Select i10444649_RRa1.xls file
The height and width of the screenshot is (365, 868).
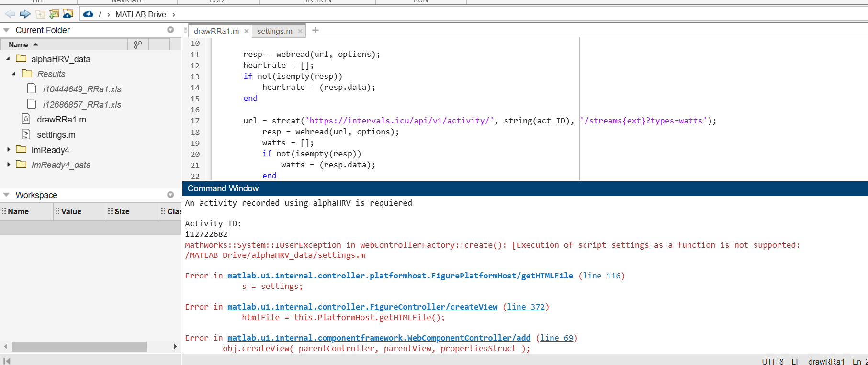(82, 89)
